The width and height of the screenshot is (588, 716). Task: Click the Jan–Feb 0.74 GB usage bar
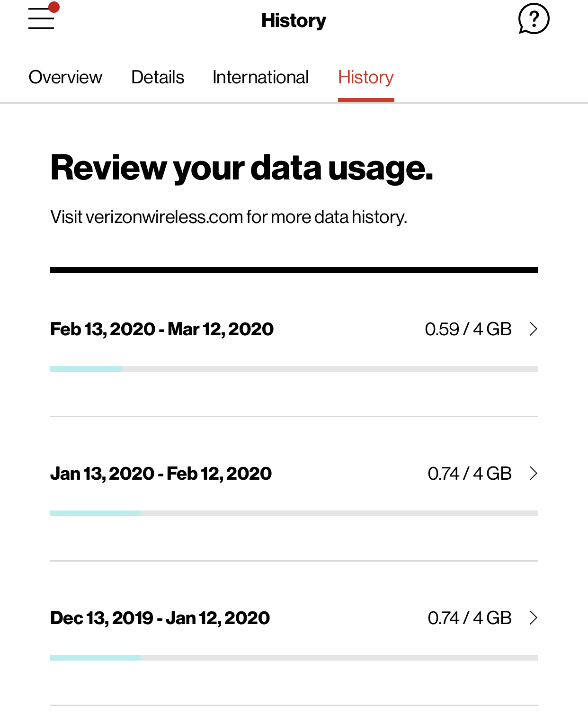294,513
